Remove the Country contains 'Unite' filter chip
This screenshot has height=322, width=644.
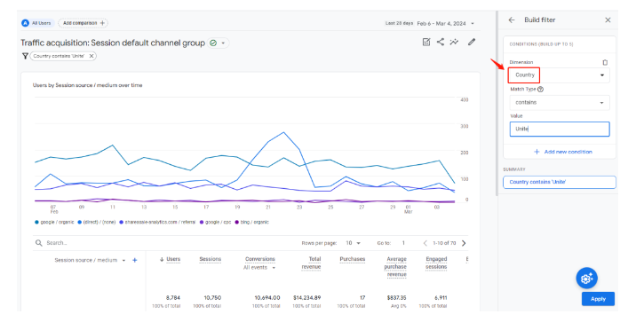[x=91, y=56]
